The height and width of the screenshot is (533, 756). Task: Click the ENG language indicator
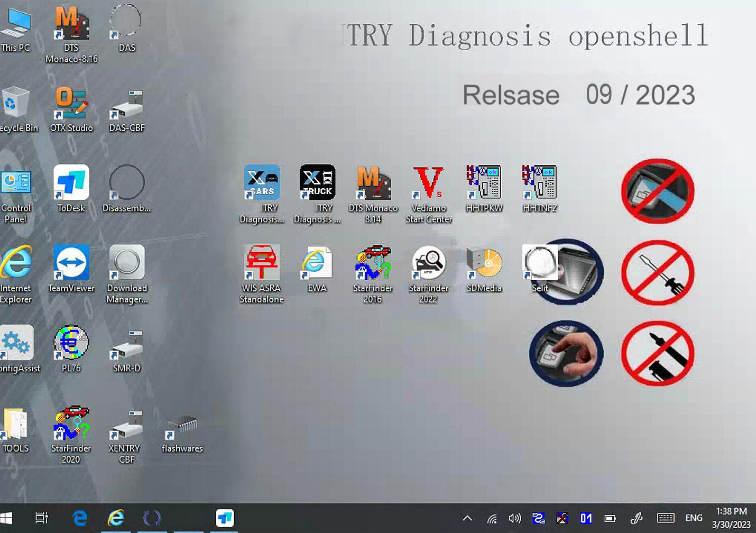[x=694, y=518]
